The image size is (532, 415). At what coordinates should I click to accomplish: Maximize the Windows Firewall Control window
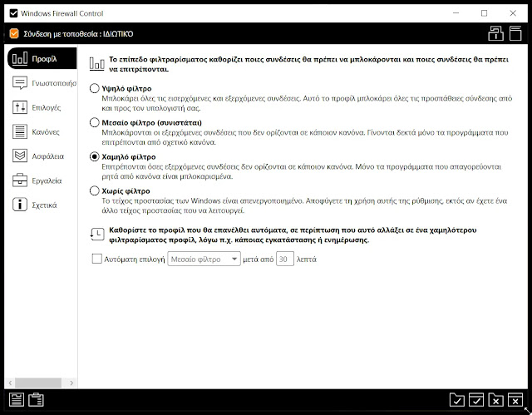(484, 13)
